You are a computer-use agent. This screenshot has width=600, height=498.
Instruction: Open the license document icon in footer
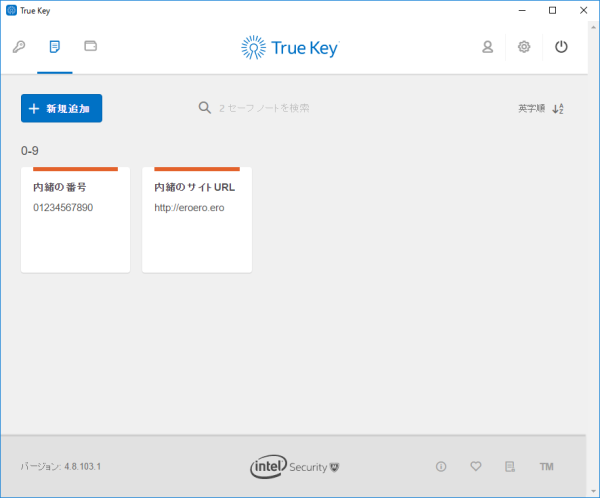[x=510, y=467]
